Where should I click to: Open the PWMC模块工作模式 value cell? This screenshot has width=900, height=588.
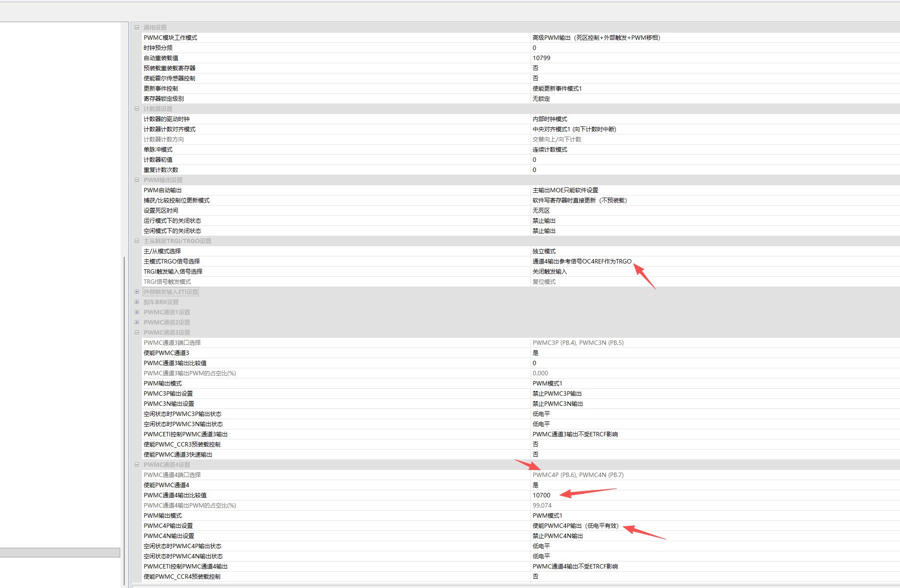click(x=596, y=38)
